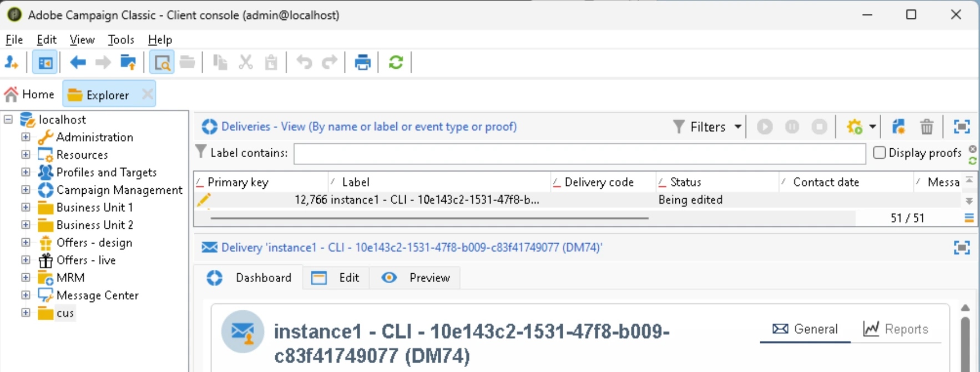Viewport: 980px width, 372px height.
Task: Click the stop delivery icon
Action: click(819, 127)
